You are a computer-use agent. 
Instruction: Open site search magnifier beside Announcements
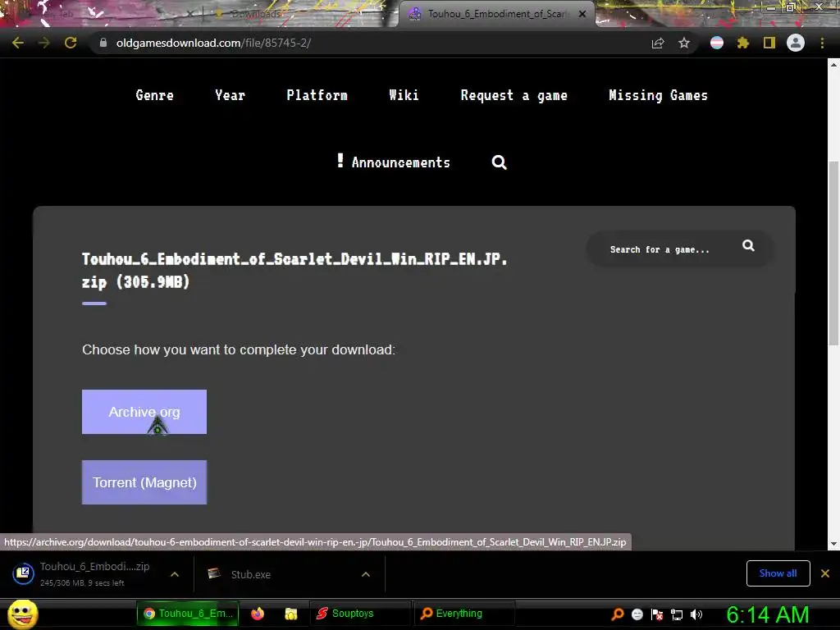click(499, 162)
